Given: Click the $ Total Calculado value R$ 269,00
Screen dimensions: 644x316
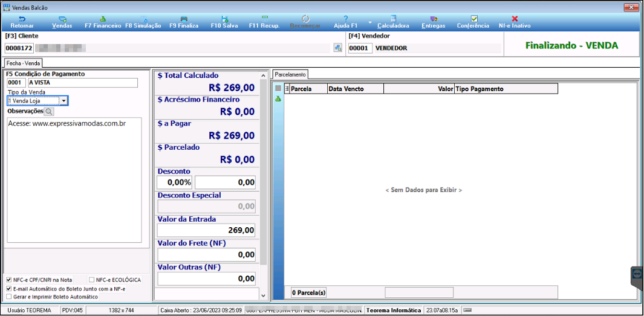Looking at the screenshot, I should [x=232, y=88].
